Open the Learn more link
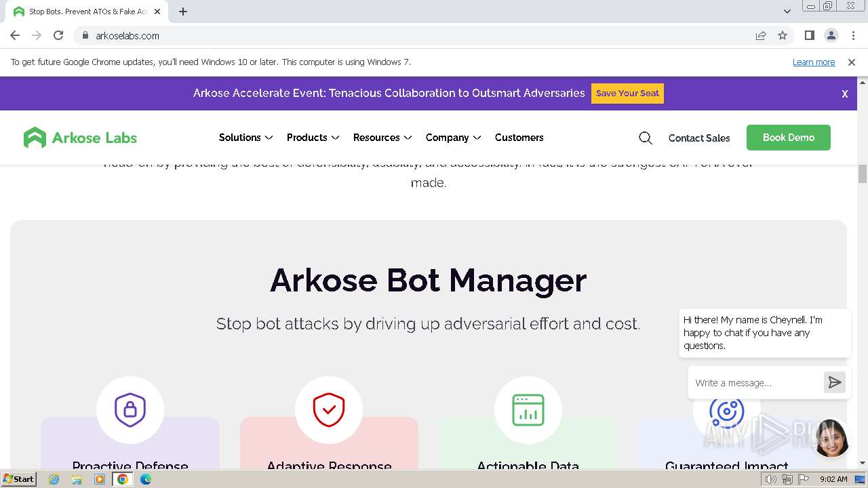Screen dimensions: 868x488 (814, 62)
